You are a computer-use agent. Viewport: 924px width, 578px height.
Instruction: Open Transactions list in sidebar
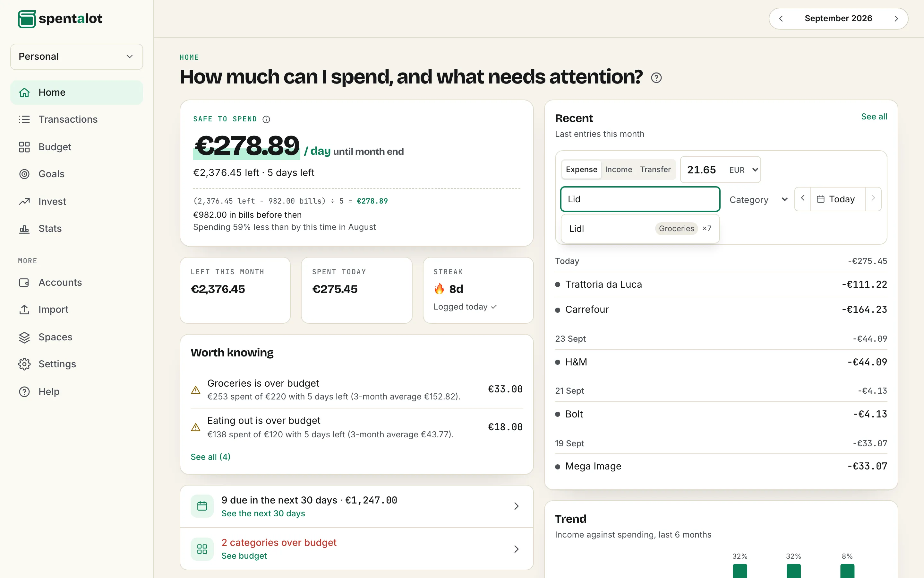(x=76, y=119)
